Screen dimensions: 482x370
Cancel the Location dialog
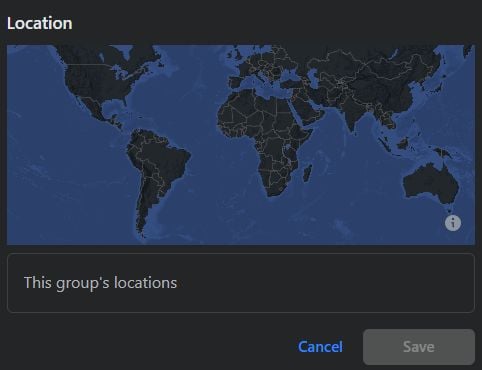pos(320,347)
